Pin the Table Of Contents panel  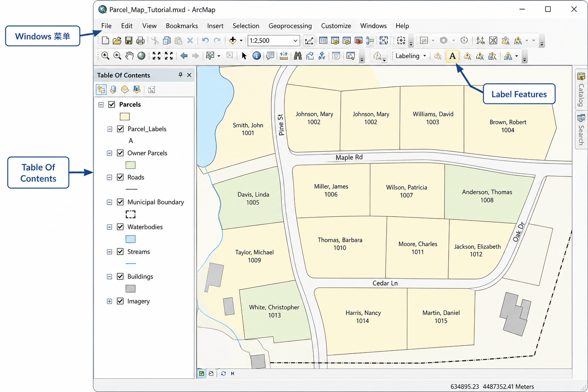click(180, 75)
